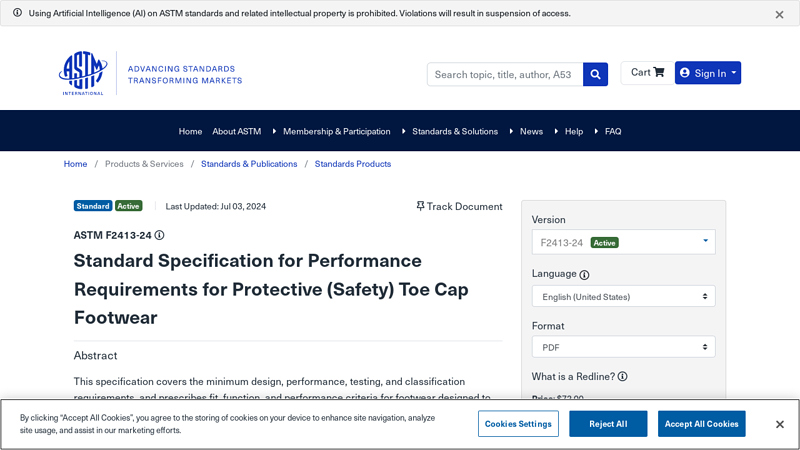
Task: Click the magnifying glass search button
Action: (x=595, y=74)
